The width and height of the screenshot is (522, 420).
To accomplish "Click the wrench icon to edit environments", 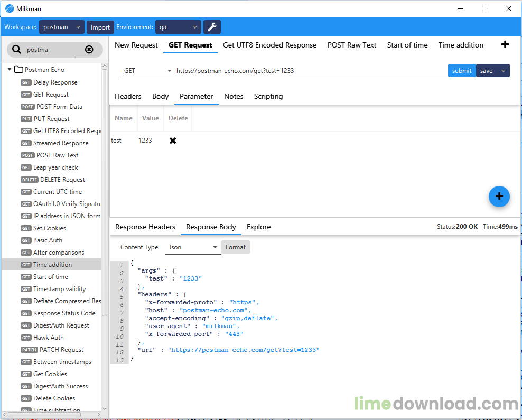I will point(212,27).
